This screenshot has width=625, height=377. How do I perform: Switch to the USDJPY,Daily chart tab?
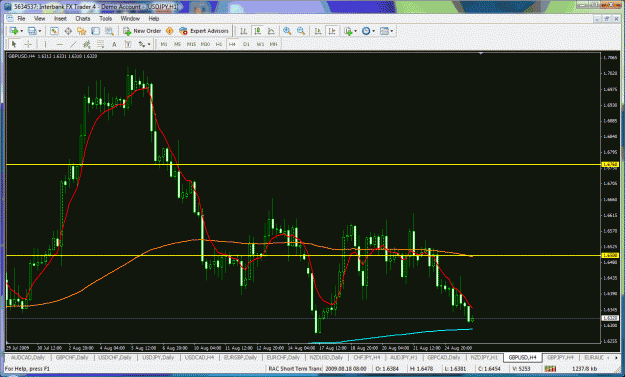tap(158, 357)
